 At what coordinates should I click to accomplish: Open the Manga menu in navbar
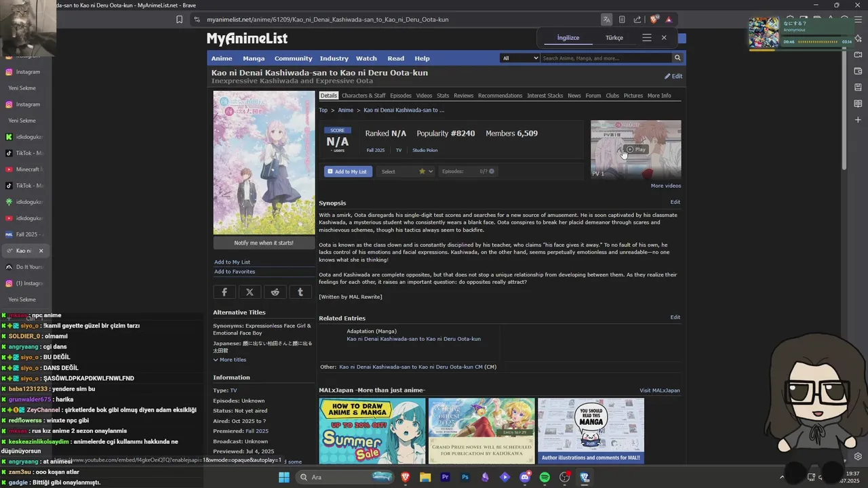254,58
